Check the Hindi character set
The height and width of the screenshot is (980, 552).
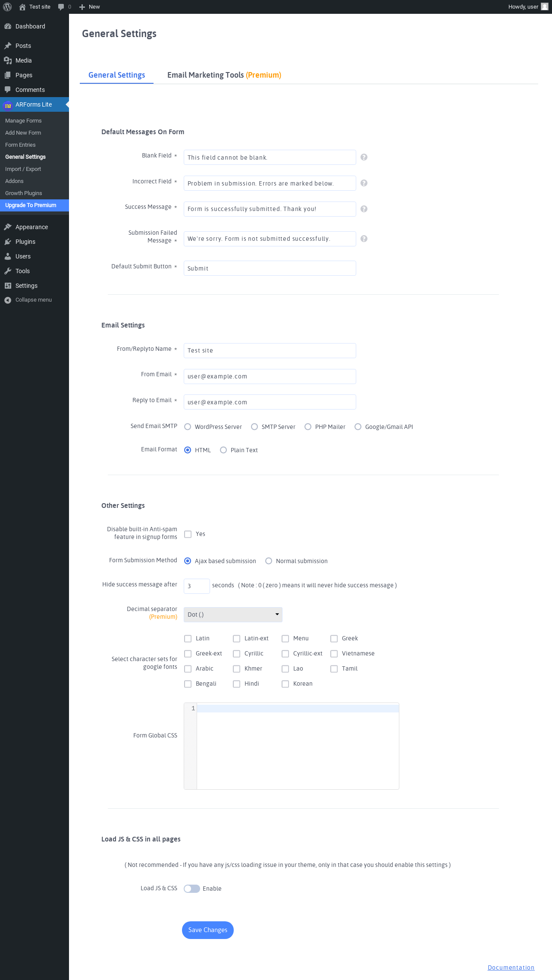pyautogui.click(x=236, y=684)
